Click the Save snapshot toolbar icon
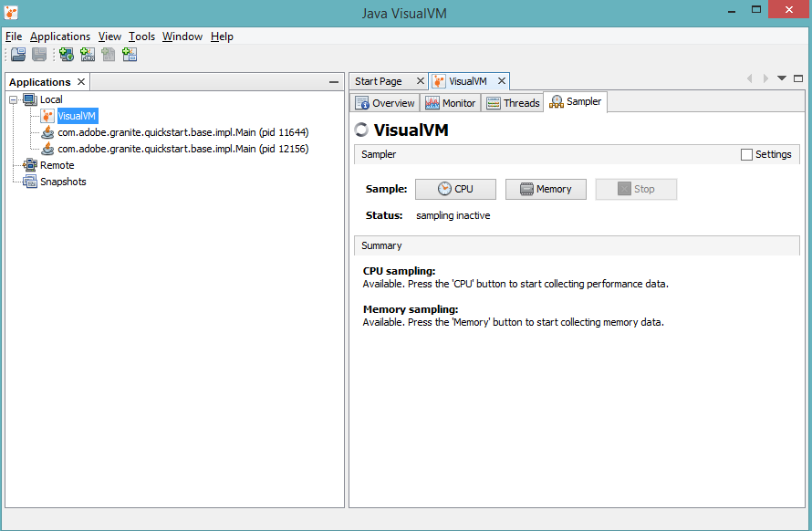Image resolution: width=812 pixels, height=531 pixels. point(39,55)
